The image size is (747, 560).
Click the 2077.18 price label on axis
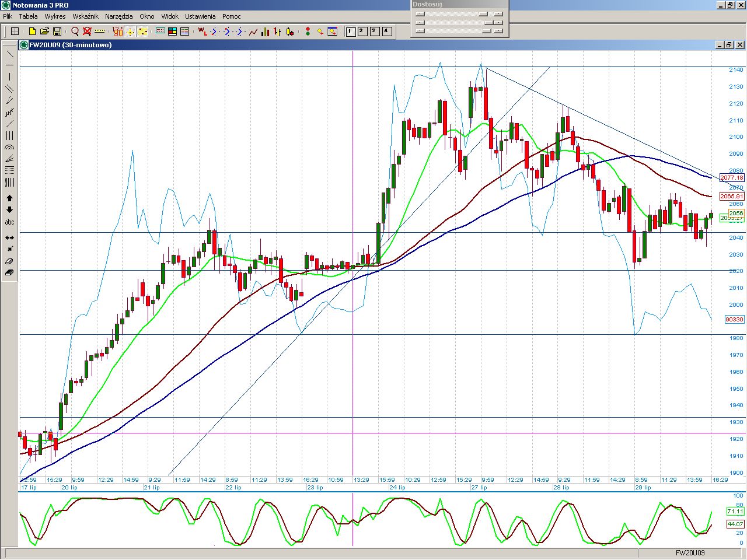(731, 178)
